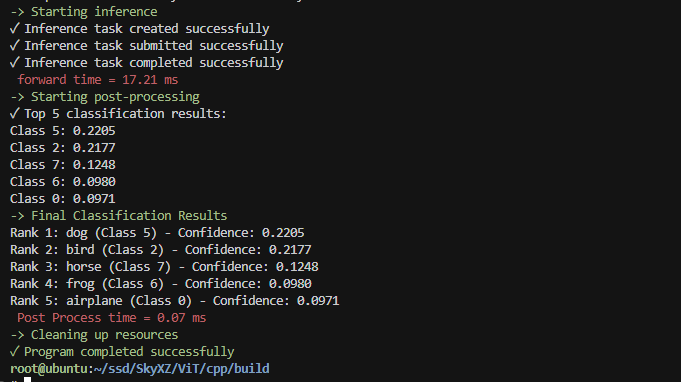The image size is (681, 382).
Task: Click the 'Class 5: 0.2205' output line
Action: tap(63, 131)
